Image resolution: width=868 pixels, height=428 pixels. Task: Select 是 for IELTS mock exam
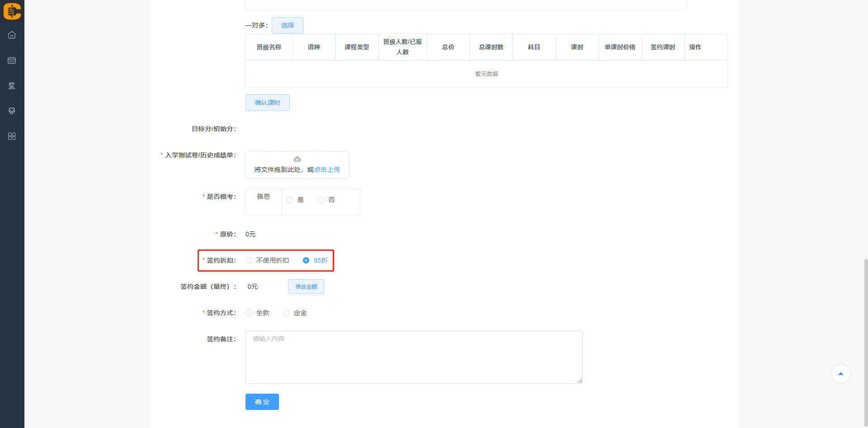[x=290, y=200]
